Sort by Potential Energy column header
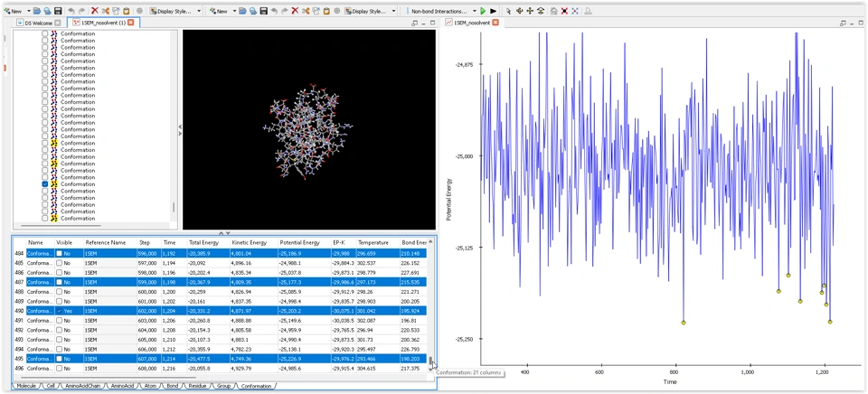Screen dimensions: 868x394 click(304, 242)
